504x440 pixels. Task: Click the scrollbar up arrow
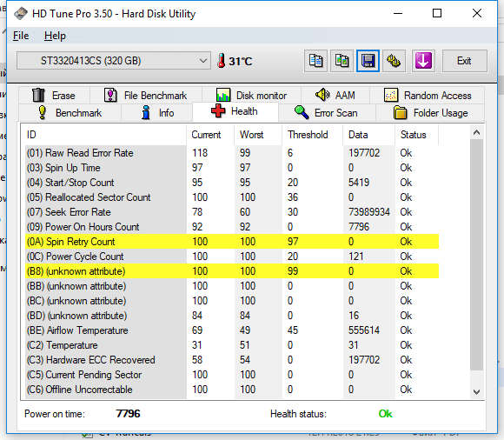pyautogui.click(x=477, y=132)
